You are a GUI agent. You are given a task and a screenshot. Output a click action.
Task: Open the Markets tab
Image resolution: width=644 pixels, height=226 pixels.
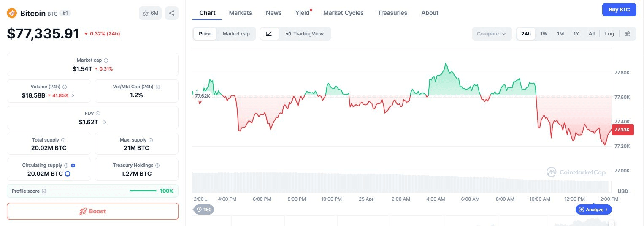point(240,13)
